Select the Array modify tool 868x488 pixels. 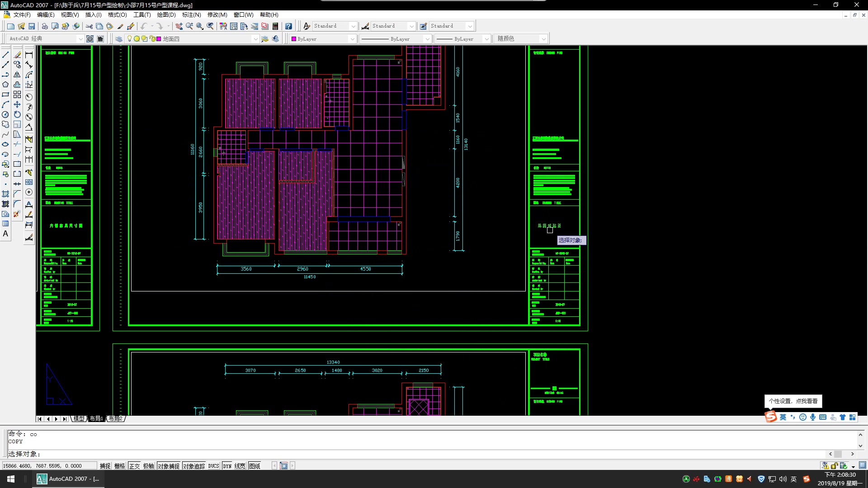17,94
